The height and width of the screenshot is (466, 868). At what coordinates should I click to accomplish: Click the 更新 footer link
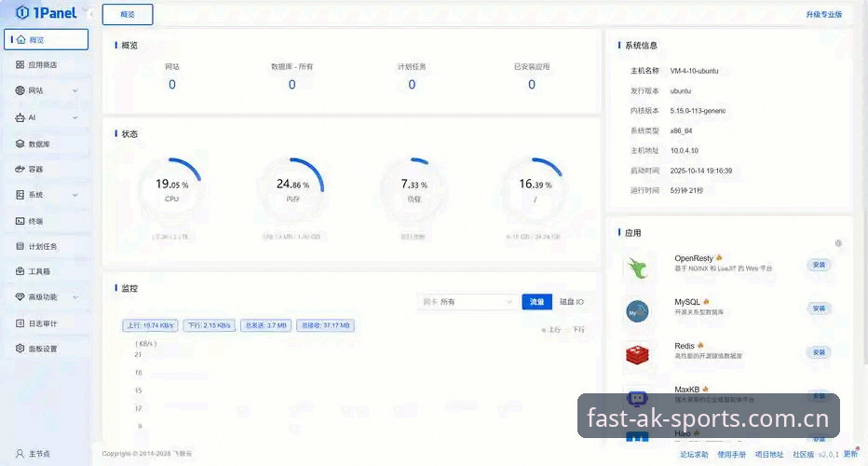[851, 454]
